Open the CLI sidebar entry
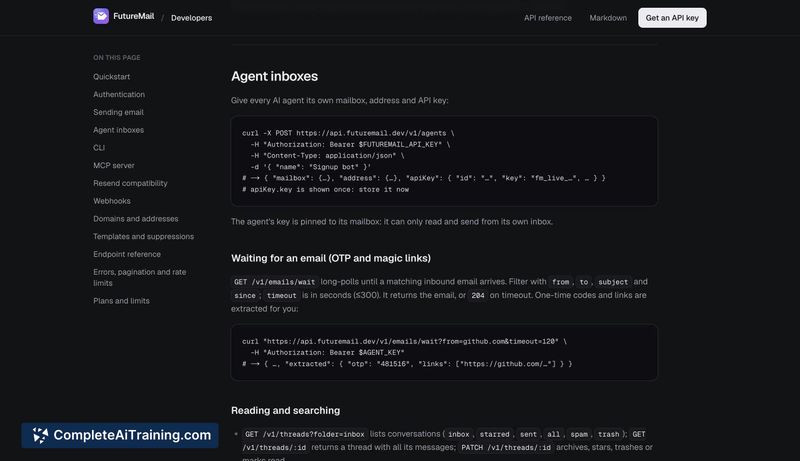800x461 pixels. pyautogui.click(x=99, y=148)
